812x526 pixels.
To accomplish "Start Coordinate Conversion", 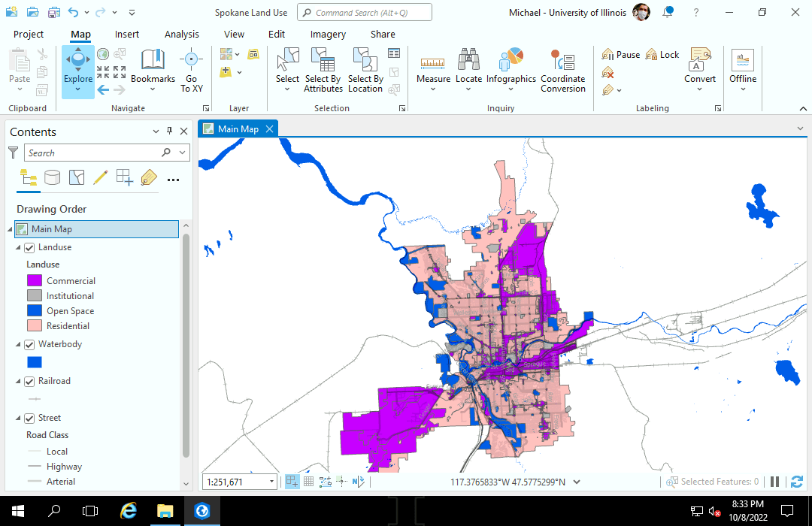I will [x=562, y=68].
